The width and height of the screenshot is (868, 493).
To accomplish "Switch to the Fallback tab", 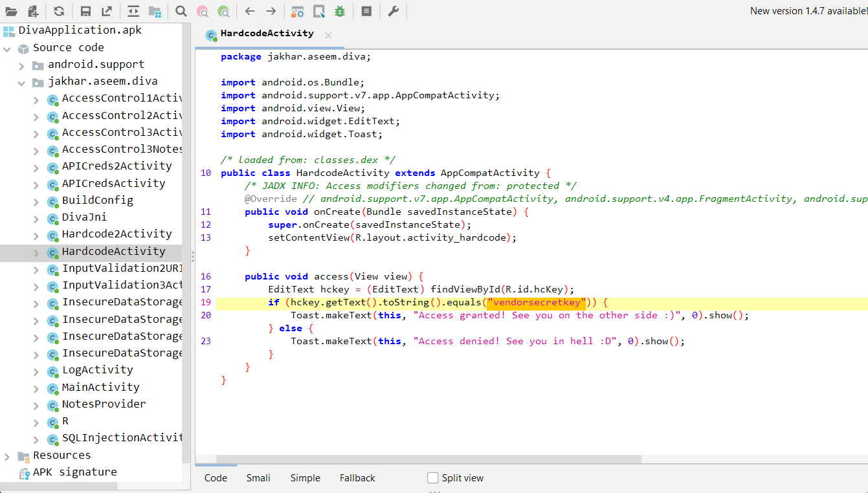I will [357, 478].
